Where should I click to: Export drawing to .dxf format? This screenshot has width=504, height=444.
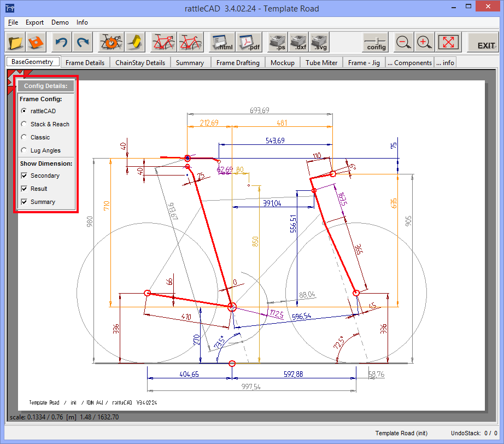pyautogui.click(x=298, y=42)
